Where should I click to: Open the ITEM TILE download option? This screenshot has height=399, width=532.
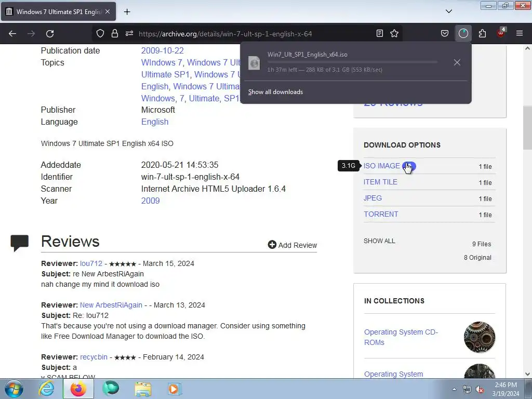pos(380,182)
